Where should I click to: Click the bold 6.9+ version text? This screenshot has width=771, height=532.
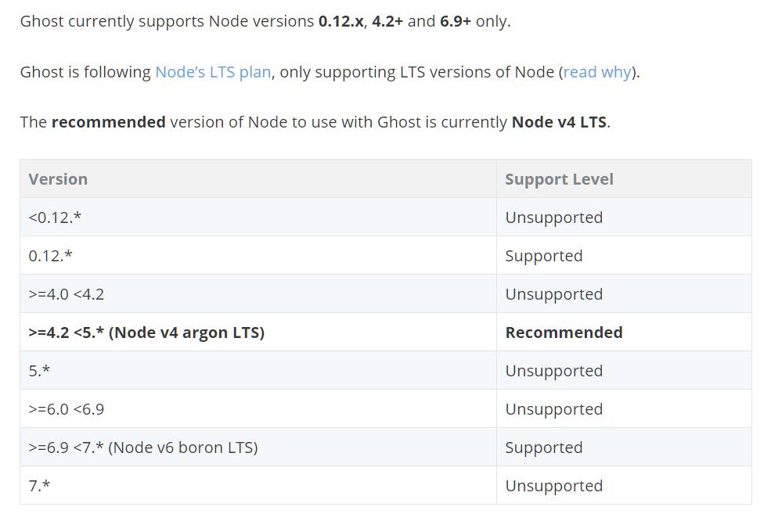pyautogui.click(x=456, y=21)
